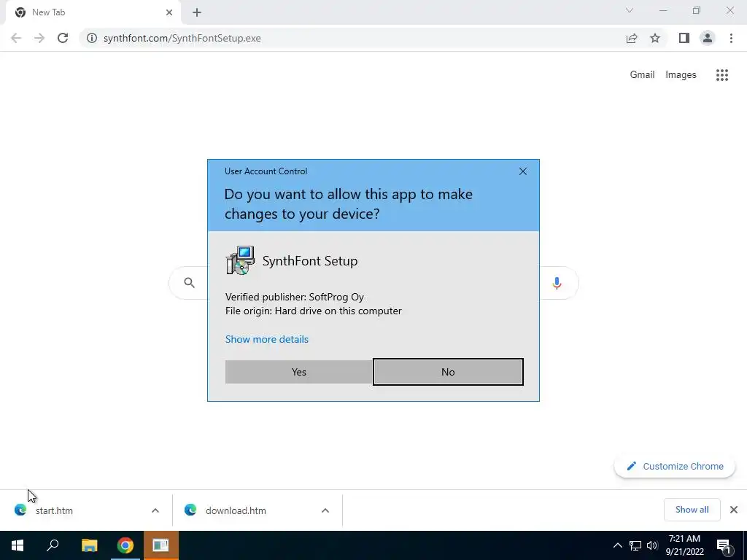The width and height of the screenshot is (747, 560).
Task: Open volume control tray icon
Action: click(652, 545)
